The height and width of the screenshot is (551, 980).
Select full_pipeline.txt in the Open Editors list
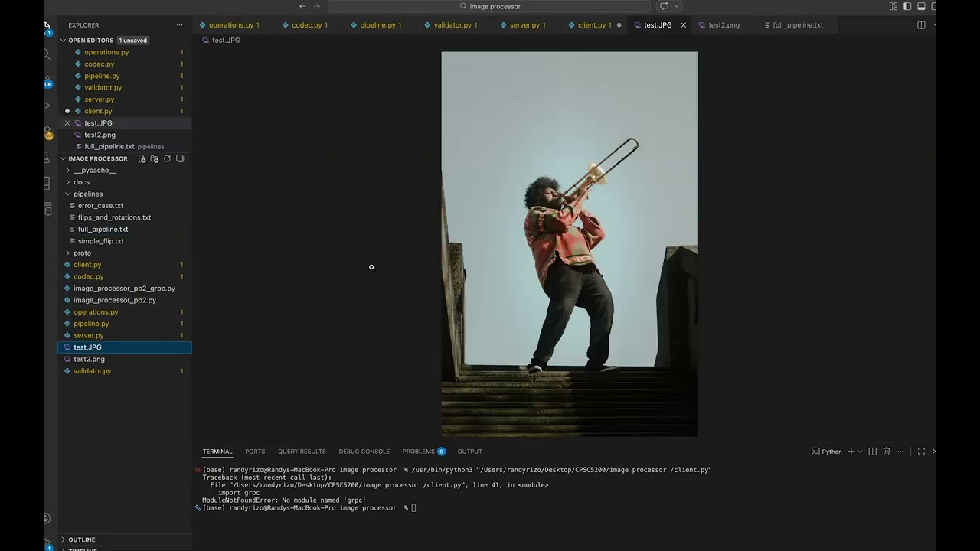coord(109,147)
